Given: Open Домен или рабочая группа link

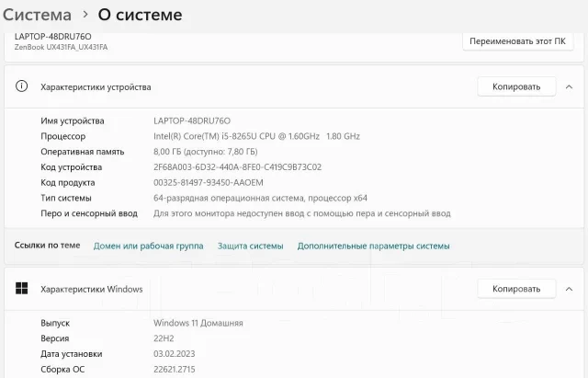Looking at the screenshot, I should (148, 246).
